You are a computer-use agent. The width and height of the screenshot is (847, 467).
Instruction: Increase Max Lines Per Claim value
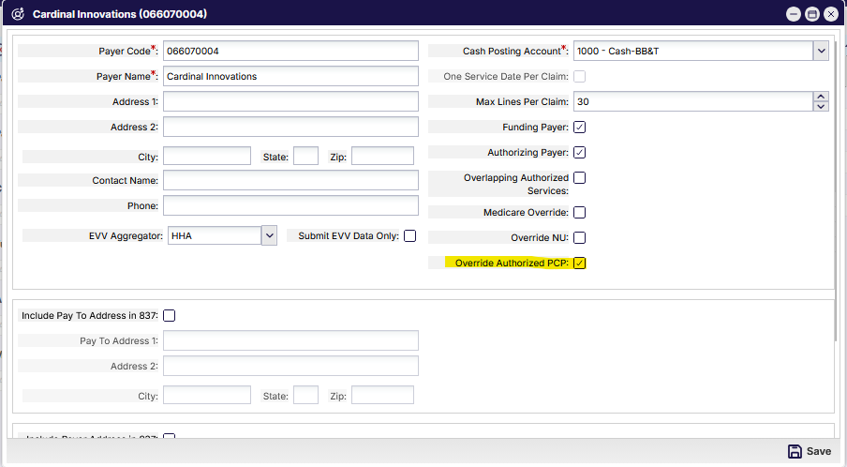pos(821,97)
